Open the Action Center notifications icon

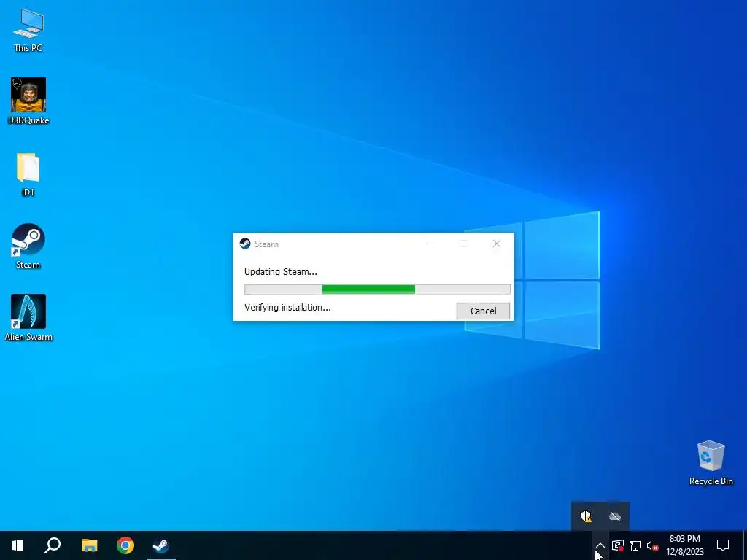[723, 545]
